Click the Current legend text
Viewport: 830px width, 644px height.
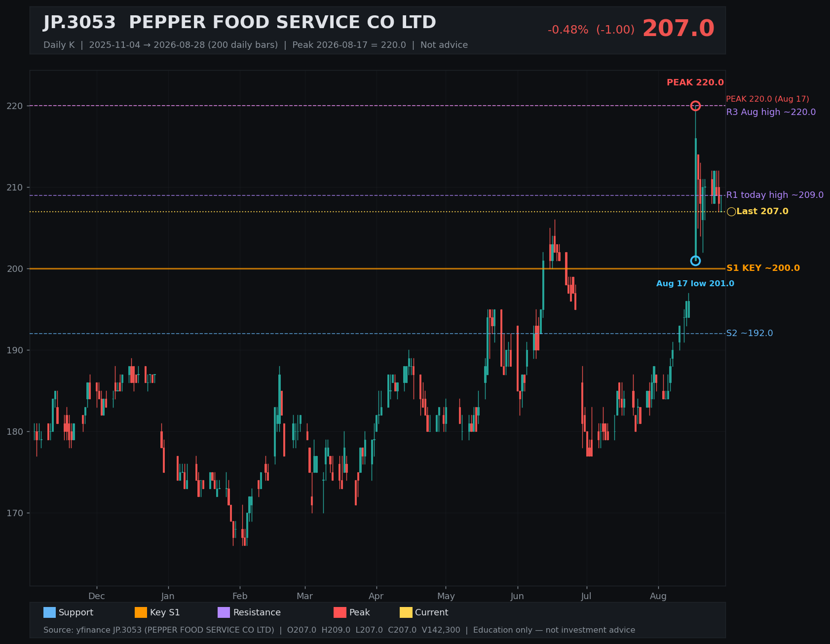[432, 612]
